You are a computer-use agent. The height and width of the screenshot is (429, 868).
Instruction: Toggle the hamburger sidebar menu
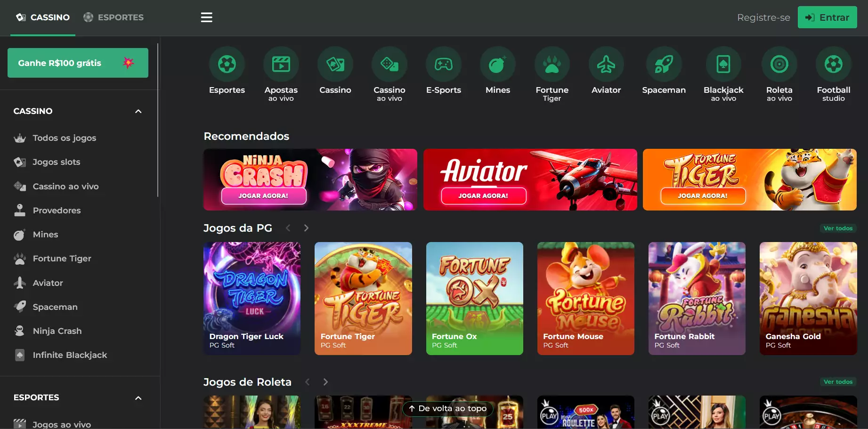point(206,17)
